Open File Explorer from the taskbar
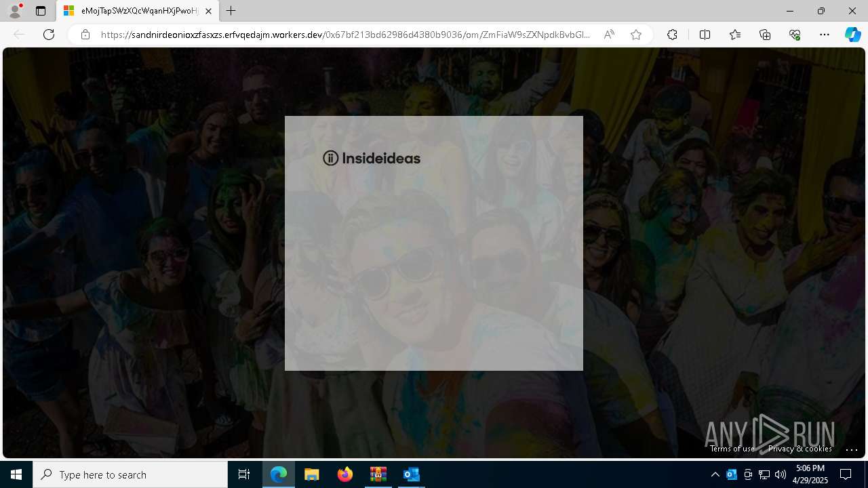Image resolution: width=868 pixels, height=488 pixels. point(312,474)
